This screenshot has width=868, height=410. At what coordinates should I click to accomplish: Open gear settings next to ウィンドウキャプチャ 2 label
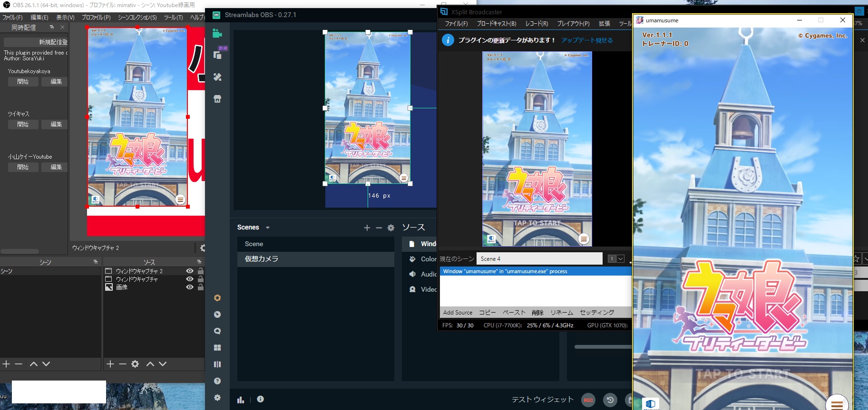(203, 248)
